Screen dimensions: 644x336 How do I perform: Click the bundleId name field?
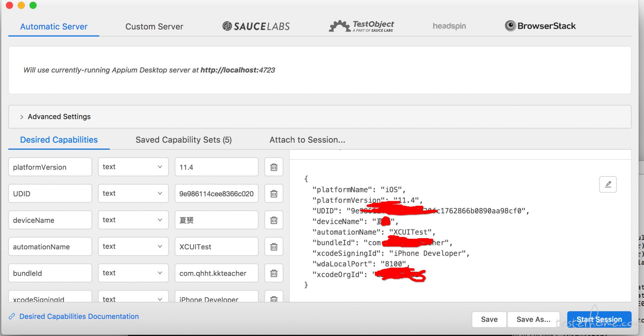pyautogui.click(x=50, y=273)
